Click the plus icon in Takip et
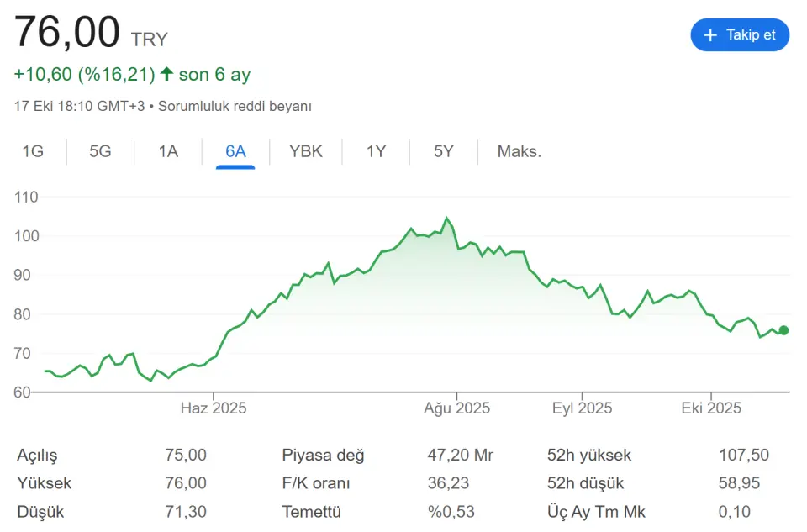807x532 pixels. (710, 35)
